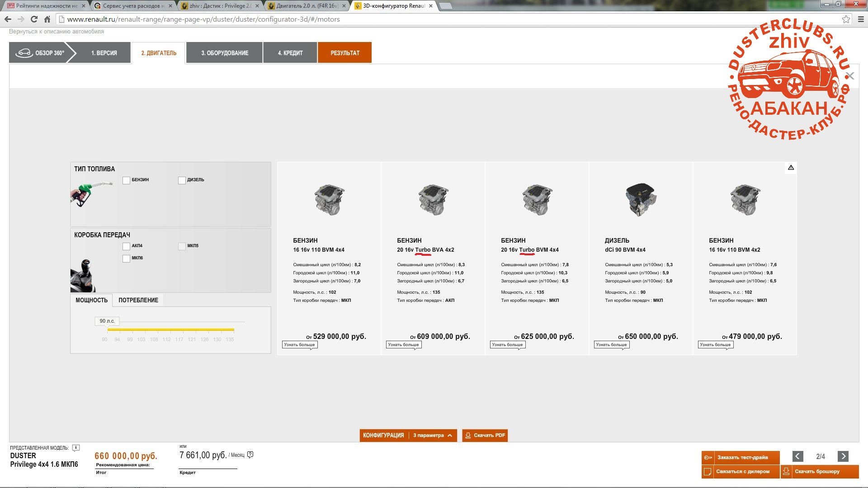This screenshot has width=868, height=488.
Task: Click the yellow power range bar
Action: [x=171, y=329]
